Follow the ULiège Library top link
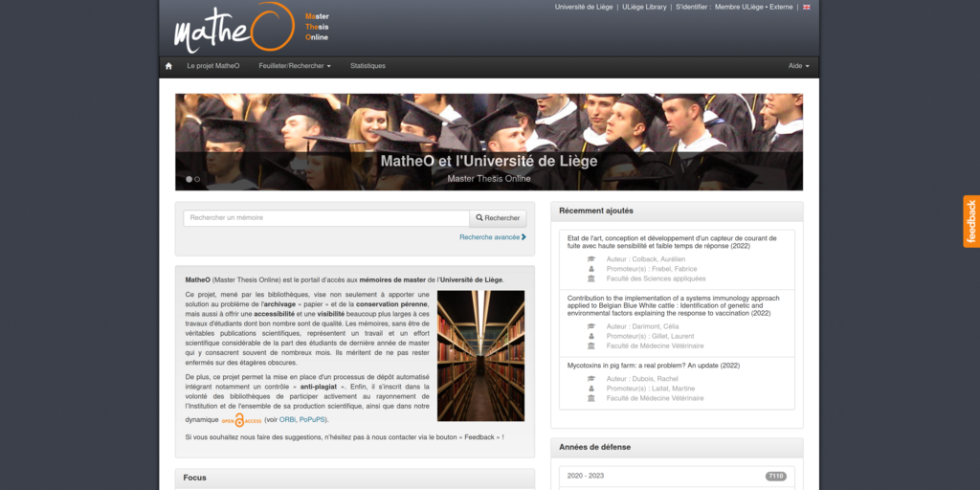980x490 pixels. (644, 8)
